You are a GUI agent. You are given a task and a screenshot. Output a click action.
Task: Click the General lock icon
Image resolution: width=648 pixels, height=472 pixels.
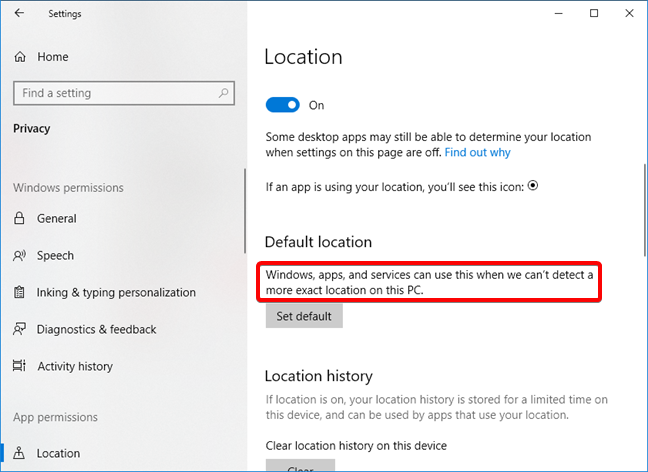click(x=19, y=218)
